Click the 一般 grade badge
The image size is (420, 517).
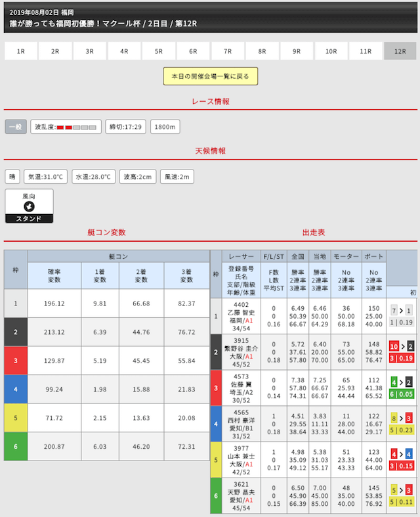pos(16,127)
